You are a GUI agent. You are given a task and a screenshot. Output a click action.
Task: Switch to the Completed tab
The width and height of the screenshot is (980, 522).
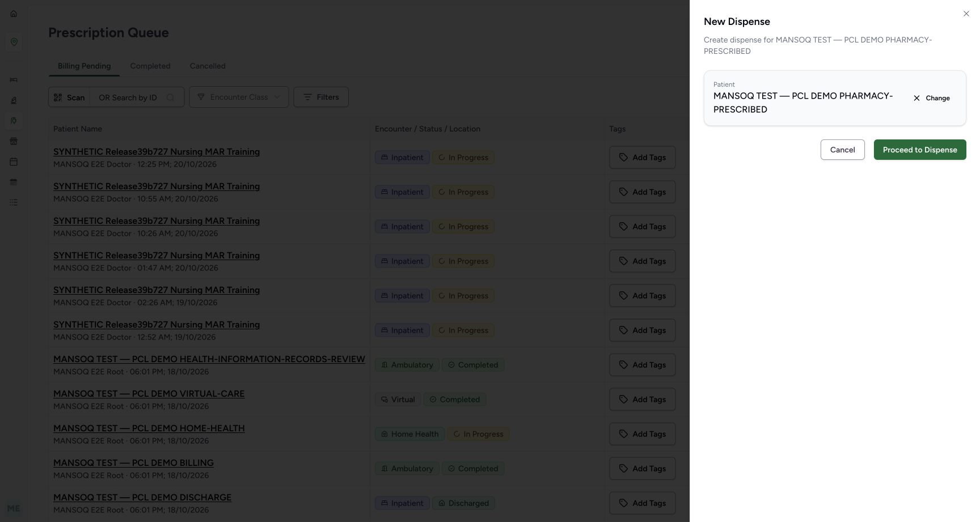pyautogui.click(x=150, y=66)
